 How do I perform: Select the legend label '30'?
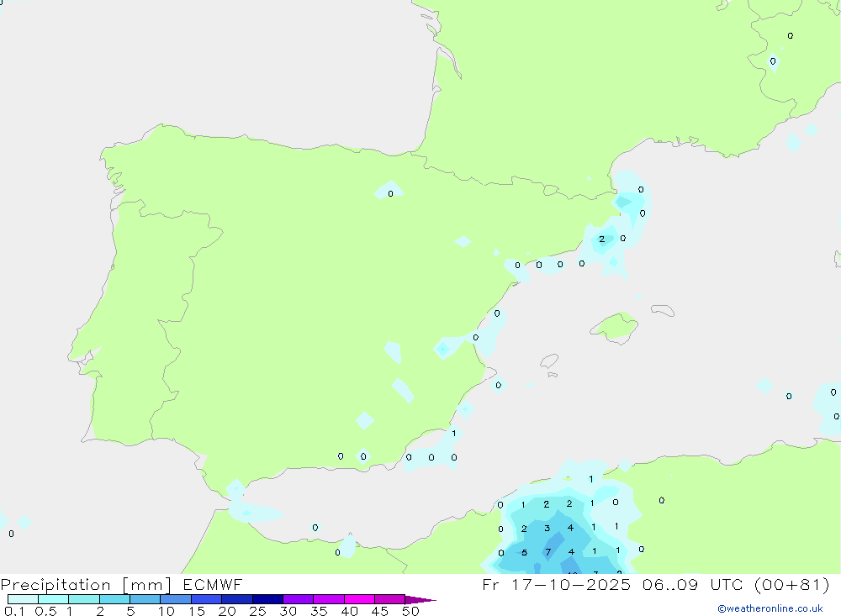[288, 611]
